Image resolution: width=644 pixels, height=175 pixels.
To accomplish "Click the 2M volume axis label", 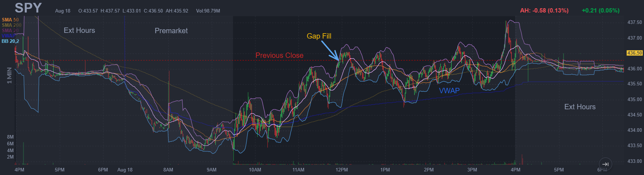I will [x=10, y=157].
